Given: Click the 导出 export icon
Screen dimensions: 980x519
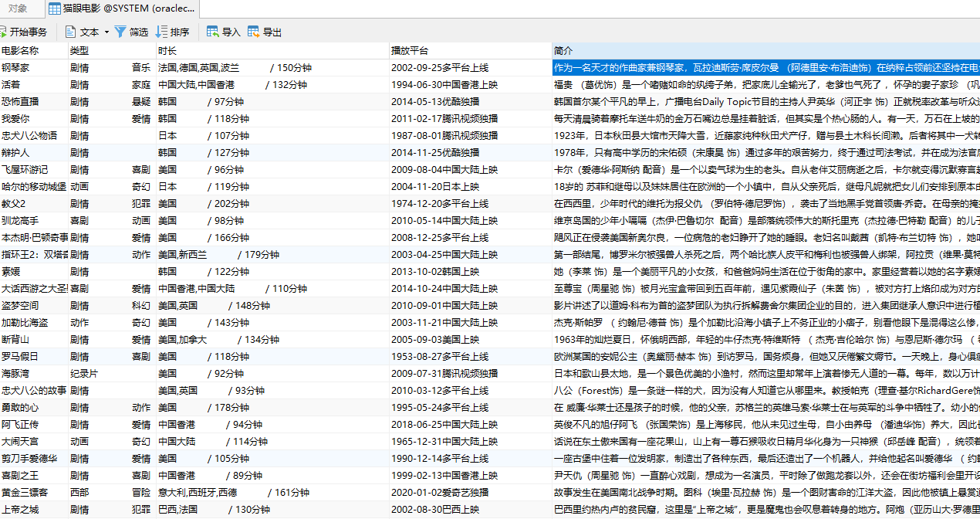Looking at the screenshot, I should [254, 32].
